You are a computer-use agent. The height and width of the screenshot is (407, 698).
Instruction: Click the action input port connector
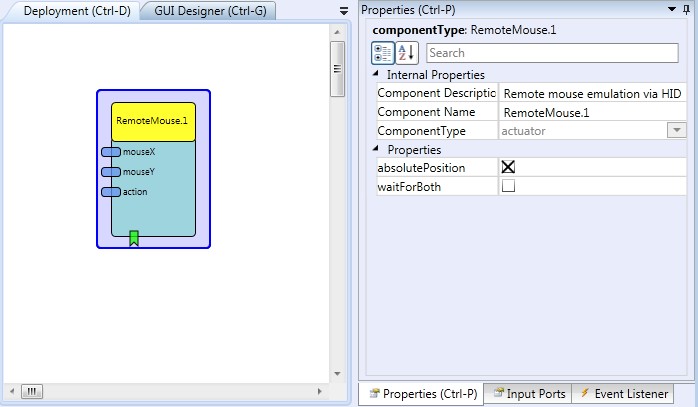111,192
